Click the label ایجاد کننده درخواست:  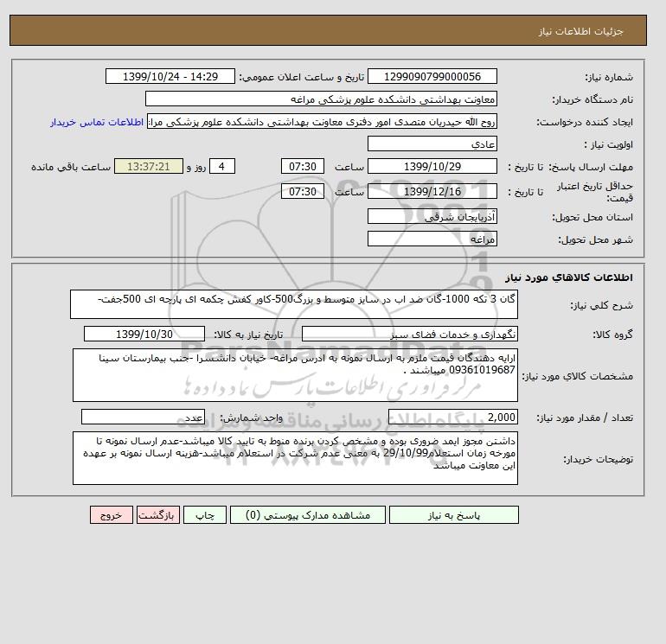[585, 122]
